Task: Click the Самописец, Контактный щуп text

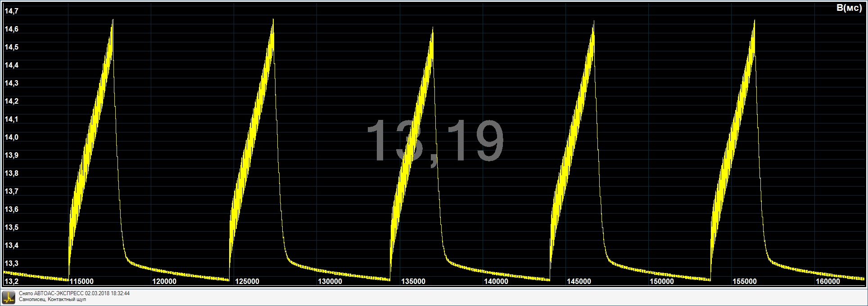Action: click(x=52, y=300)
